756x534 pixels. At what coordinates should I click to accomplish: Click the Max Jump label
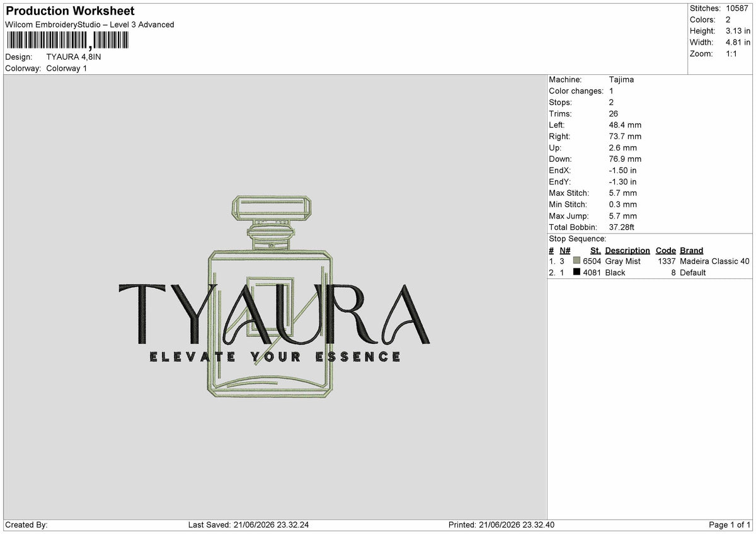click(568, 215)
